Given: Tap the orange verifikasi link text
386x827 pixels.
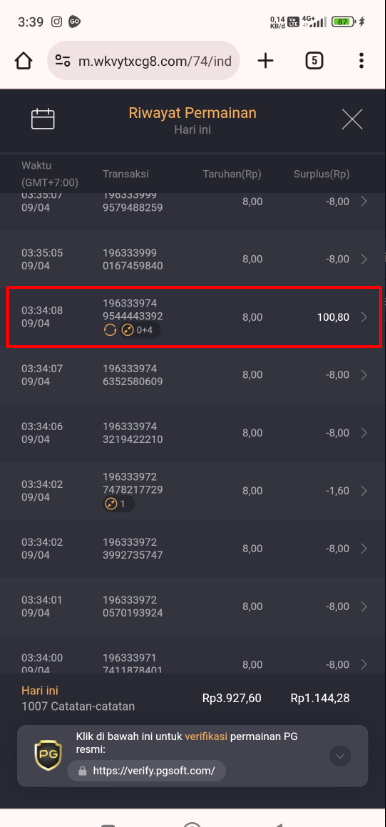Looking at the screenshot, I should 206,736.
